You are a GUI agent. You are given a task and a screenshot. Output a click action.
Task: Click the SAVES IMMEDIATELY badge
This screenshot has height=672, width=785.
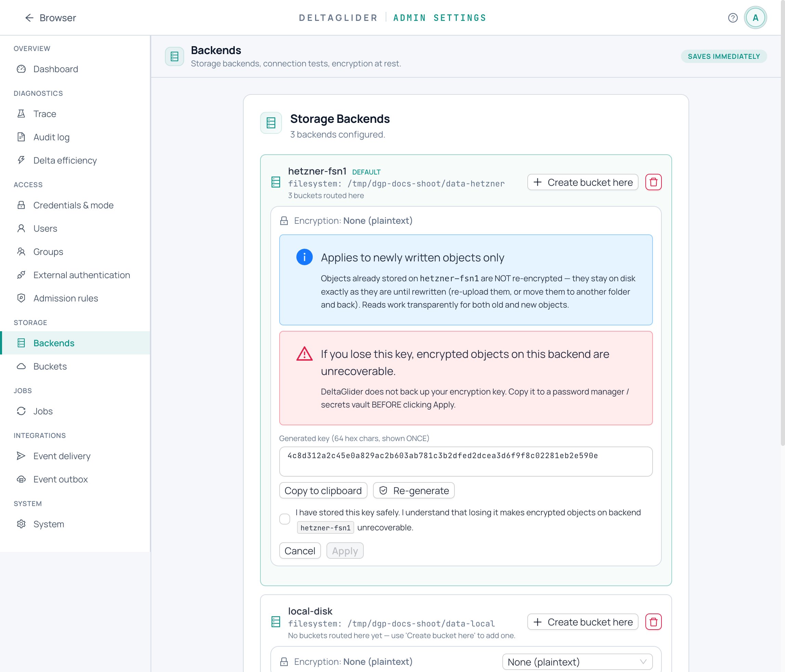[x=724, y=56]
